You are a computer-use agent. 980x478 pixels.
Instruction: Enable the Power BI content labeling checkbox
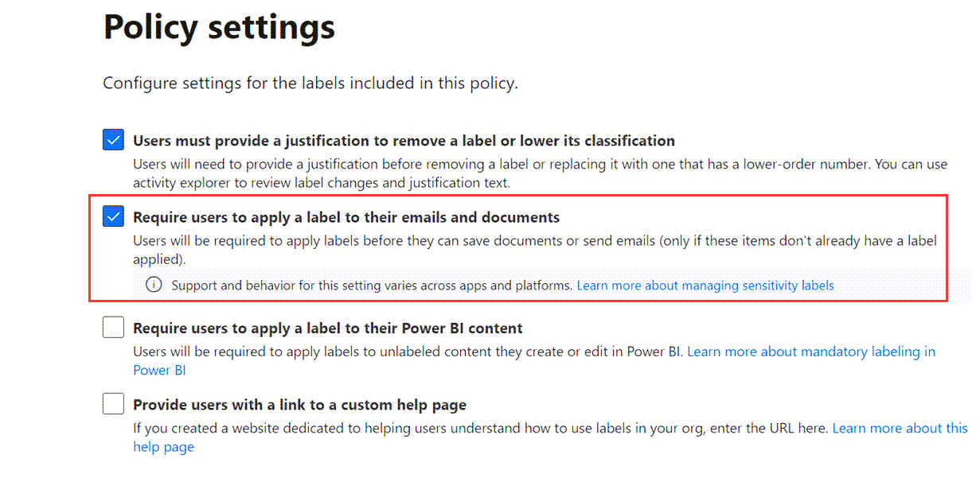[113, 328]
